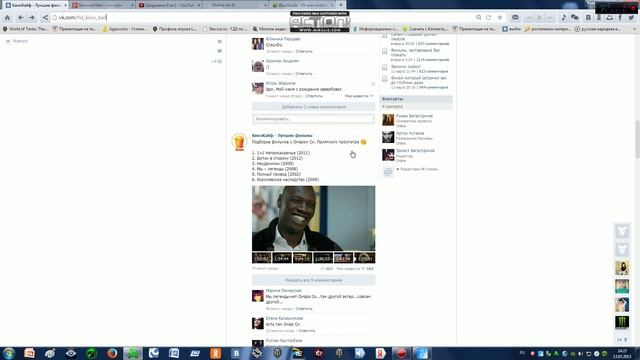Screen dimensions: 640x360
Task: Switch to the fourth browser tab
Action: (x=236, y=5)
